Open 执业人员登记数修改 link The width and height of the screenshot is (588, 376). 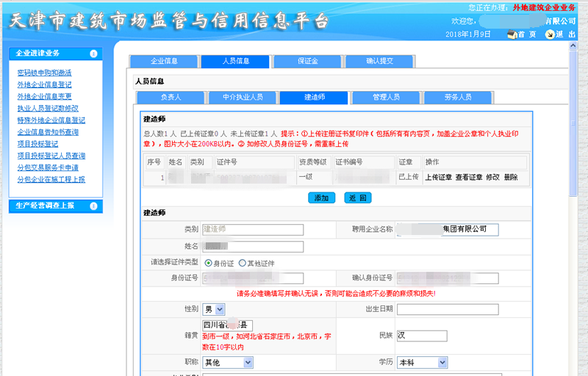pyautogui.click(x=48, y=108)
